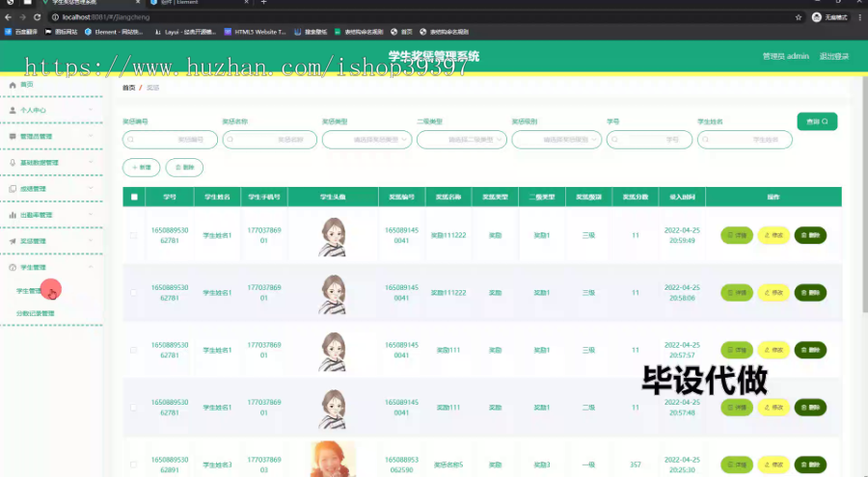Open the browser three-dot menu

pos(859,17)
